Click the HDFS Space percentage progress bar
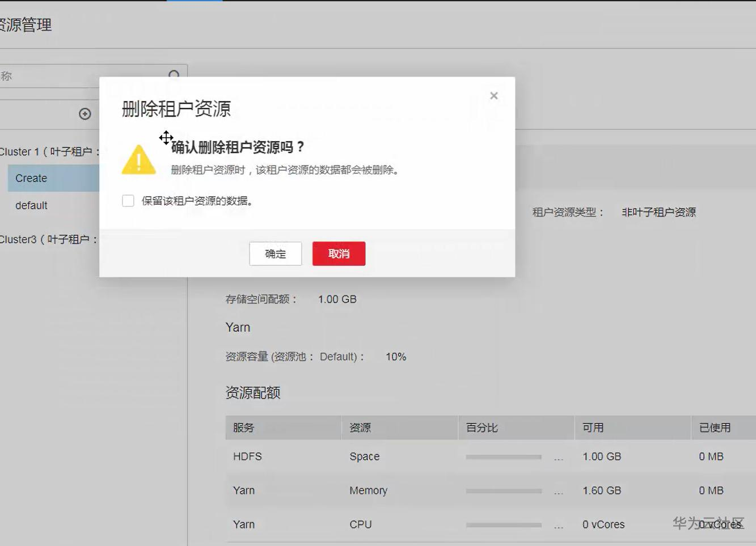 click(x=504, y=456)
